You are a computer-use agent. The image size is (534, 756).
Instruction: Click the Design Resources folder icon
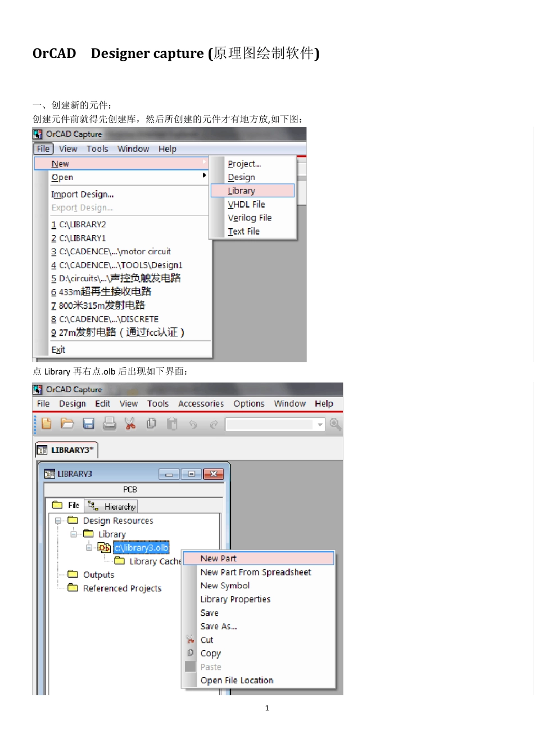[73, 520]
